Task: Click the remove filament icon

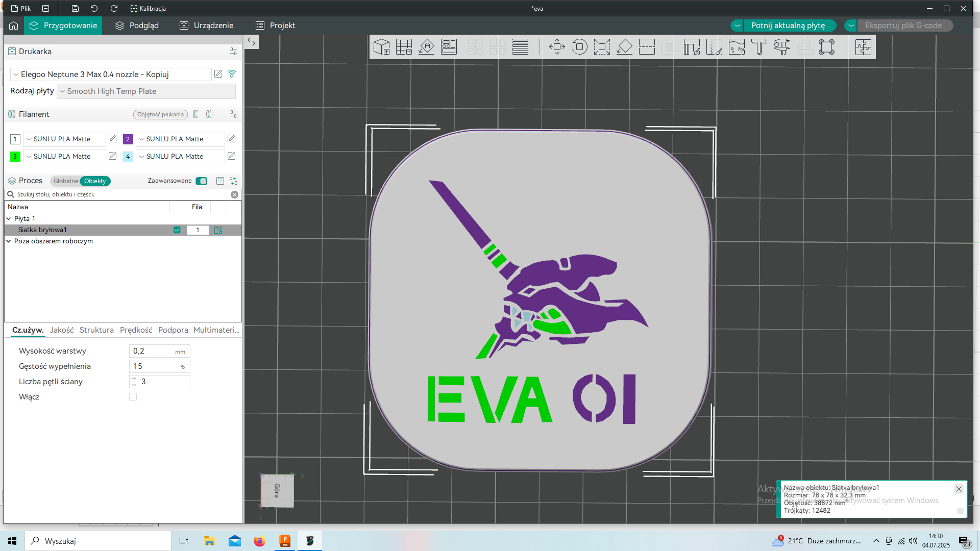Action: (197, 114)
